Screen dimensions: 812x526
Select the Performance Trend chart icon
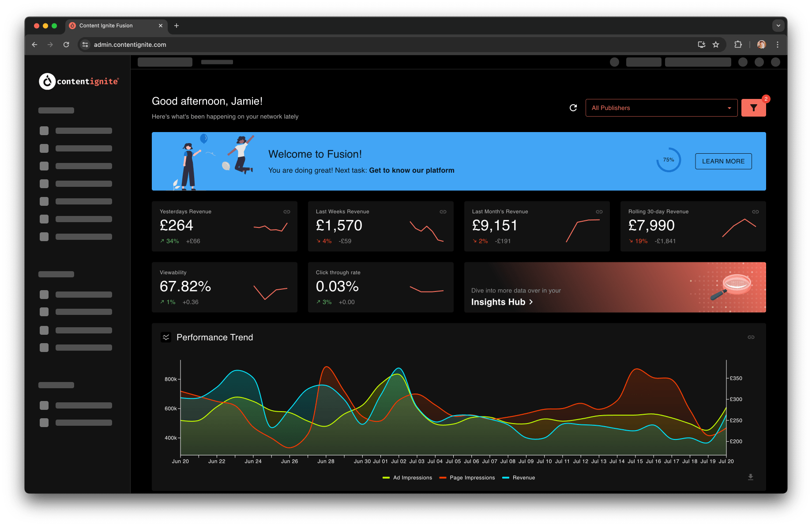[x=166, y=337]
